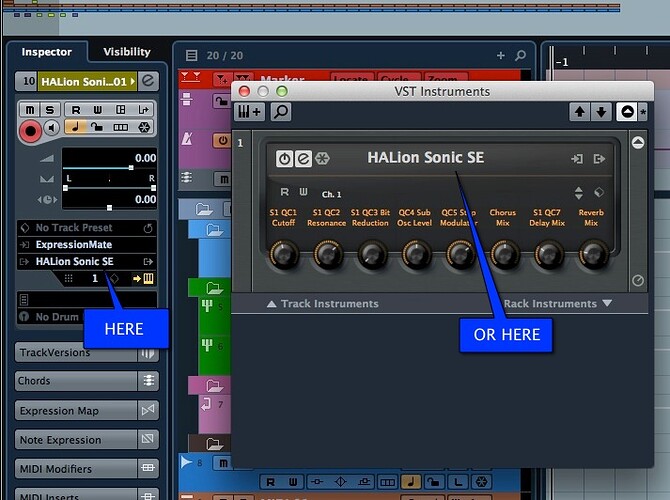Screen dimensions: 670x500
Task: Toggle track lock in Inspector
Action: [x=97, y=127]
